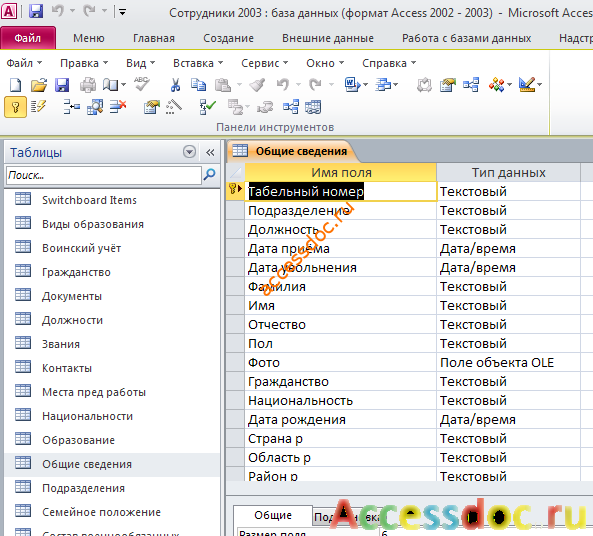Click the Test Validation Rules checkmark icon
The height and width of the screenshot is (536, 593).
coord(207,107)
